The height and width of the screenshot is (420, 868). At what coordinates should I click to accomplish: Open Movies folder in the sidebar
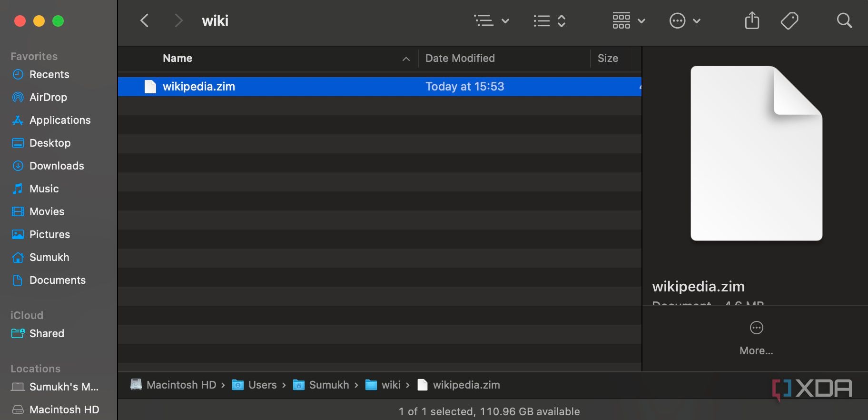47,211
